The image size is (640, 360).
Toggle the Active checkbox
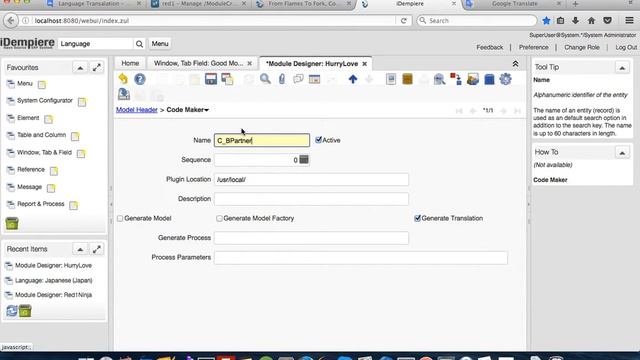(x=318, y=140)
